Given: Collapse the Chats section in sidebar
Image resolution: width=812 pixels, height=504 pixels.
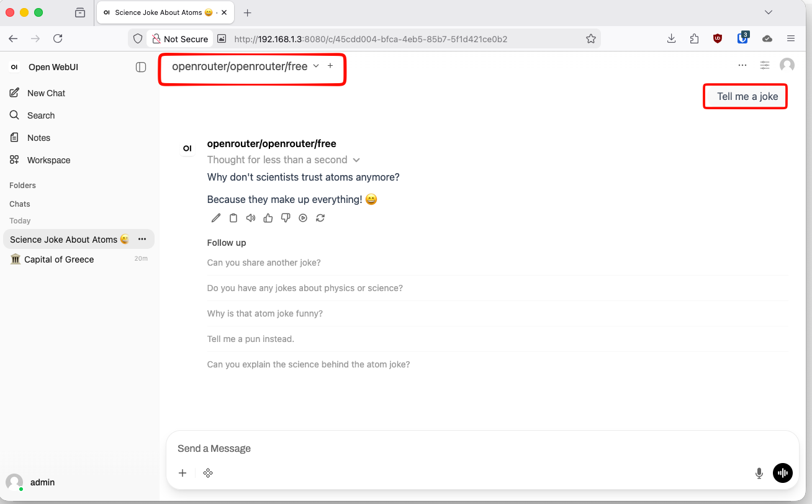Looking at the screenshot, I should point(20,204).
